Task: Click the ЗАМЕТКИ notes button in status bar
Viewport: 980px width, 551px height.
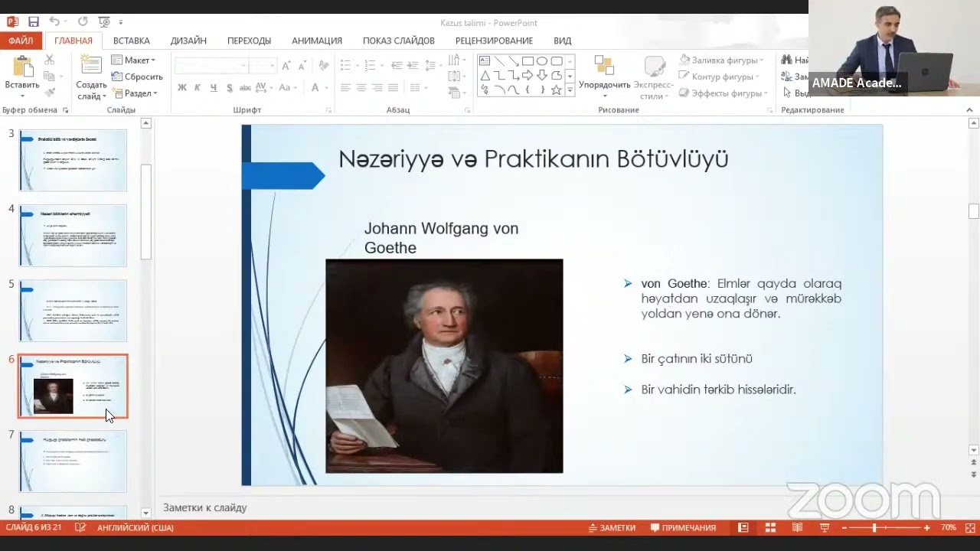Action: (x=612, y=528)
